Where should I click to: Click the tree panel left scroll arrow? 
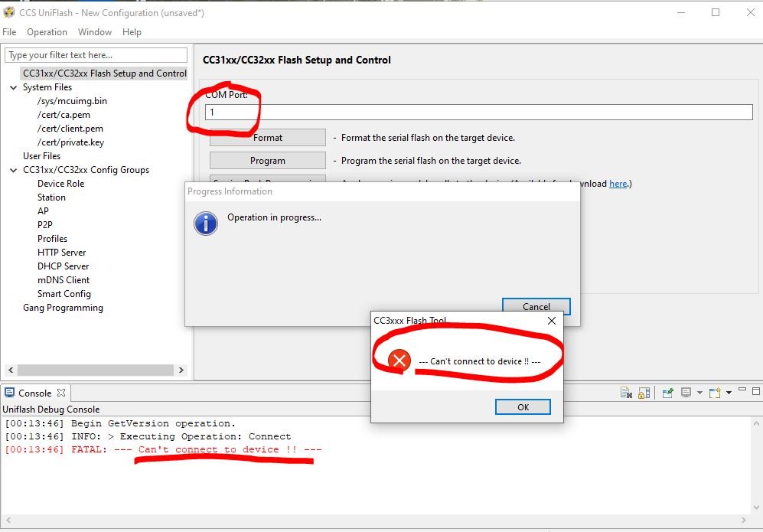[x=11, y=370]
